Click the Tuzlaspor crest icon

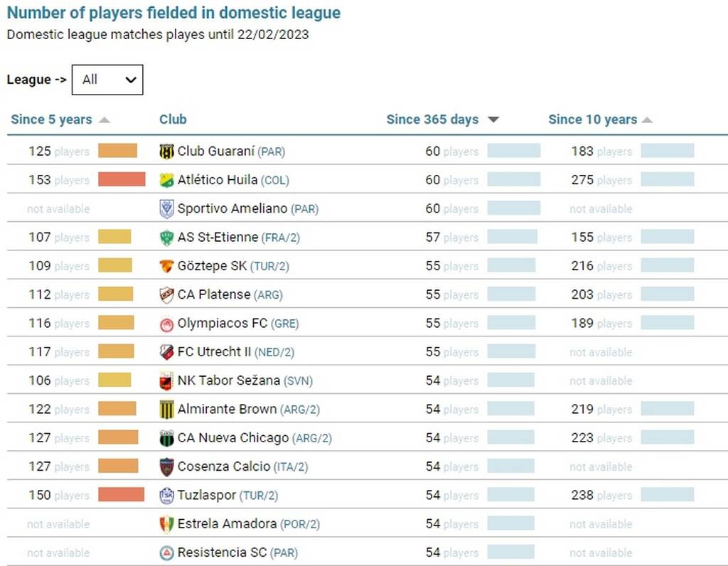(166, 496)
